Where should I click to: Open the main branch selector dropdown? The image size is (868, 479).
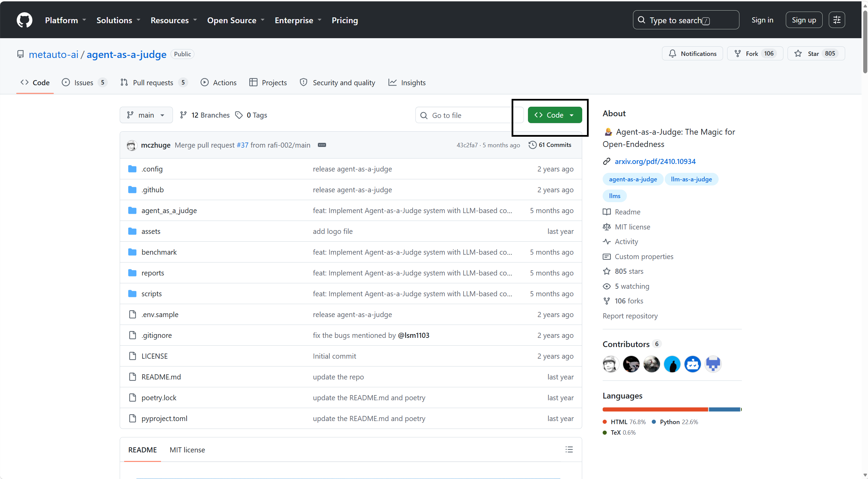[146, 115]
